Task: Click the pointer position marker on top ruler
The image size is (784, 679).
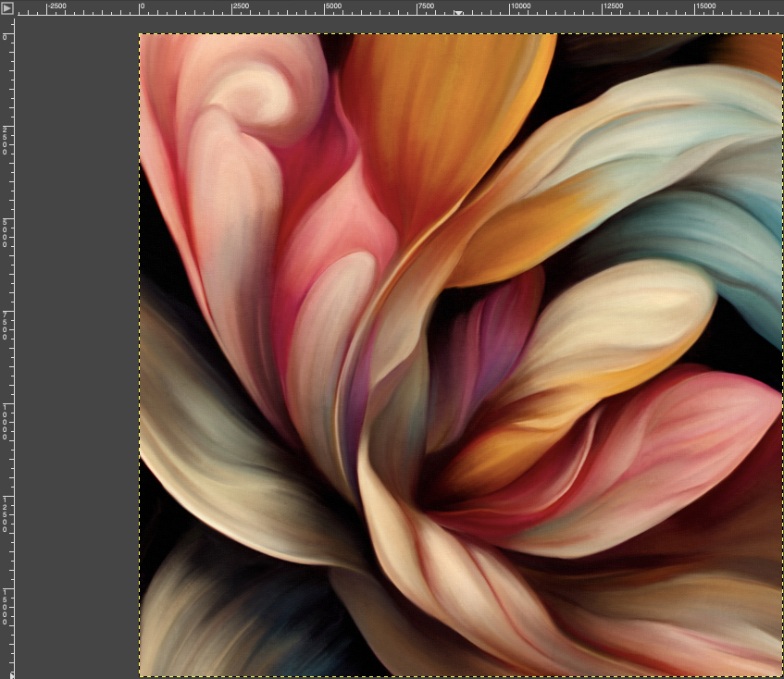Action: coord(458,13)
